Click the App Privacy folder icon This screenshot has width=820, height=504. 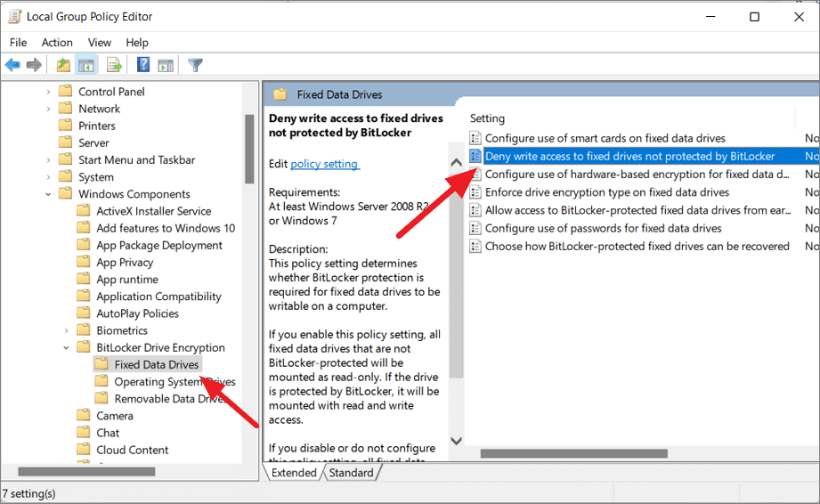tap(83, 262)
